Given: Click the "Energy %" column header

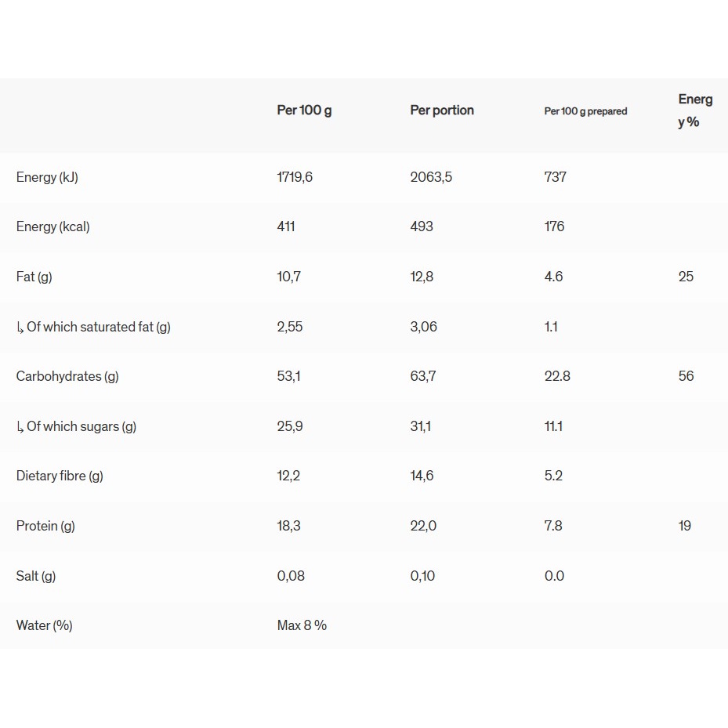Looking at the screenshot, I should point(694,110).
